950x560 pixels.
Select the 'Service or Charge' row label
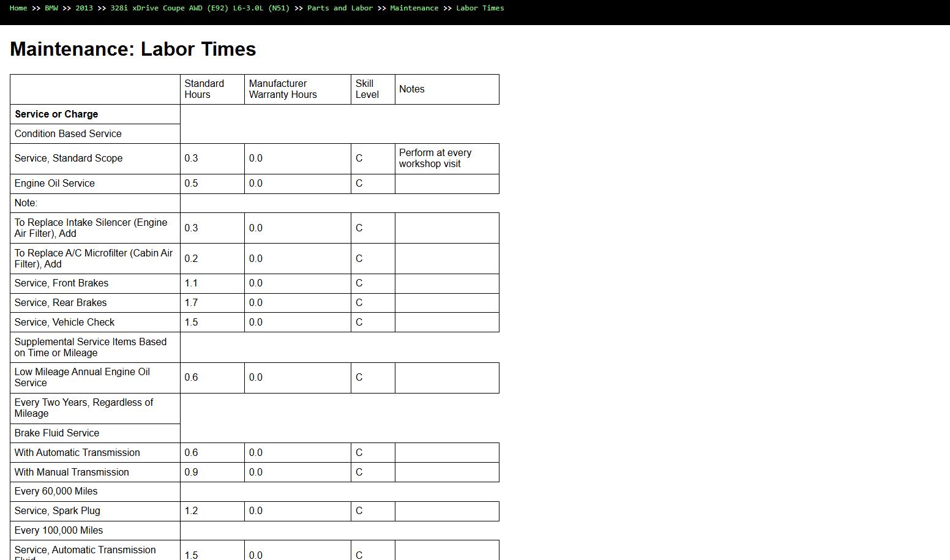coord(56,114)
